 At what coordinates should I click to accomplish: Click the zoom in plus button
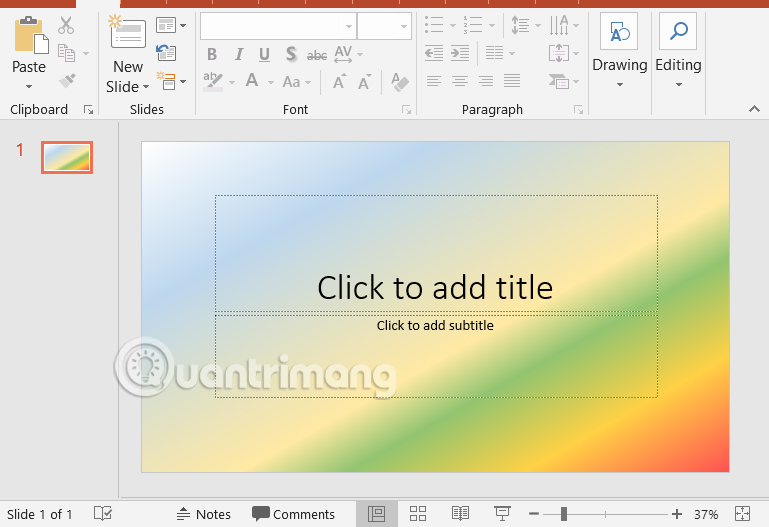point(677,514)
